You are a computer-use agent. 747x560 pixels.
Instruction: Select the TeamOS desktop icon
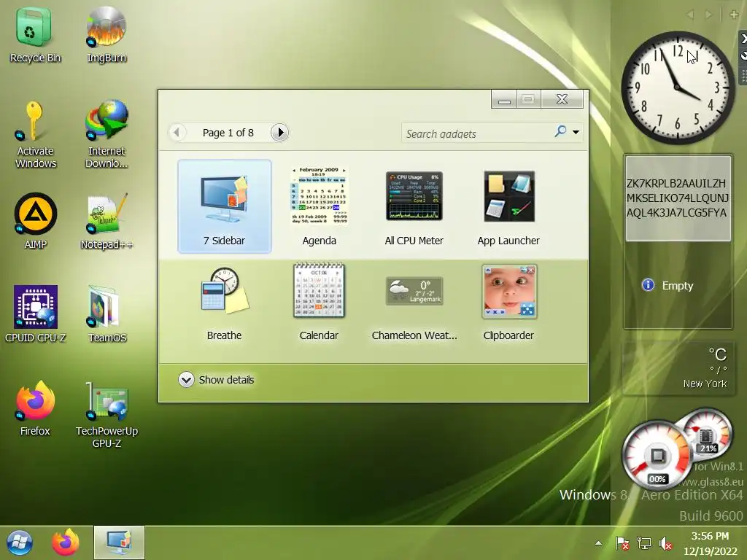point(107,314)
